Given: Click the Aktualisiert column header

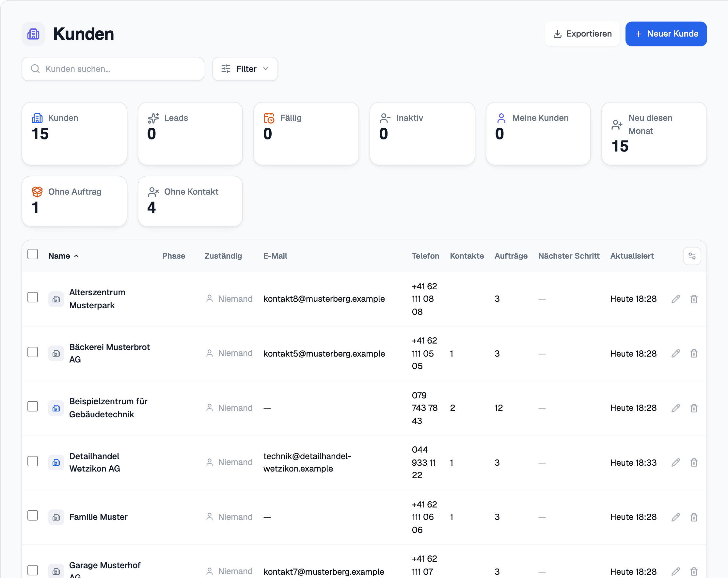Looking at the screenshot, I should [632, 256].
